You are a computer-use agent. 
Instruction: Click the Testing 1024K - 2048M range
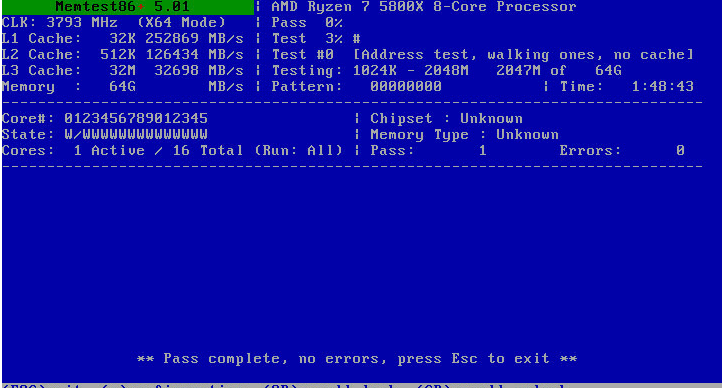tap(370, 70)
